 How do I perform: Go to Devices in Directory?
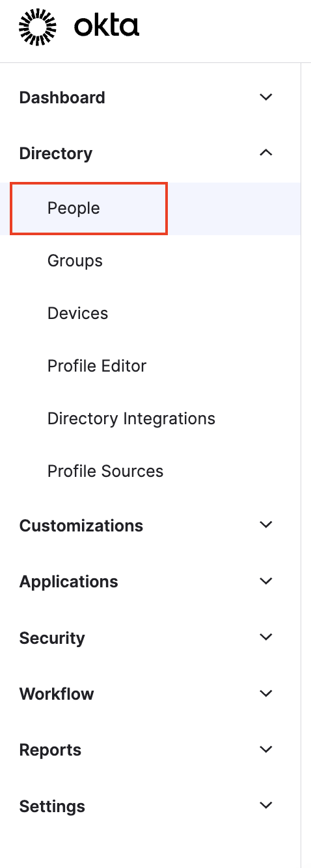[x=77, y=314]
